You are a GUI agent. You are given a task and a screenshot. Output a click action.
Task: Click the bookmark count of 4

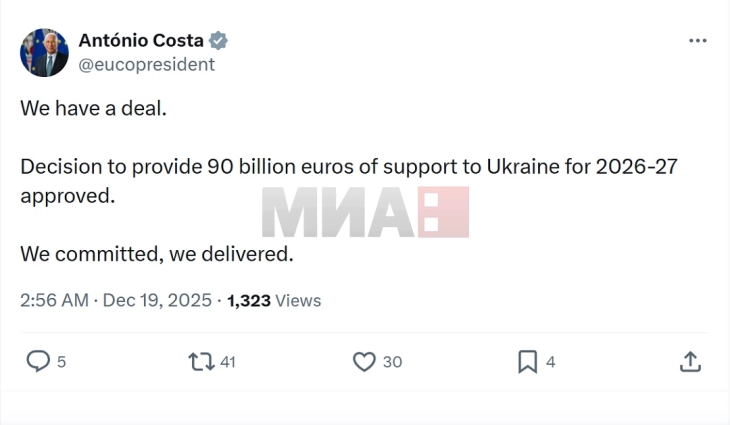(551, 362)
